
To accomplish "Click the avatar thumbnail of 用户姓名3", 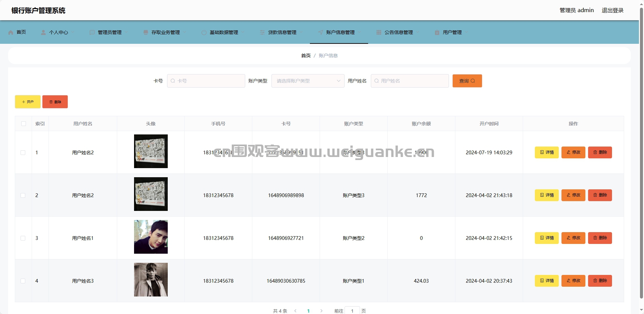I will [151, 280].
